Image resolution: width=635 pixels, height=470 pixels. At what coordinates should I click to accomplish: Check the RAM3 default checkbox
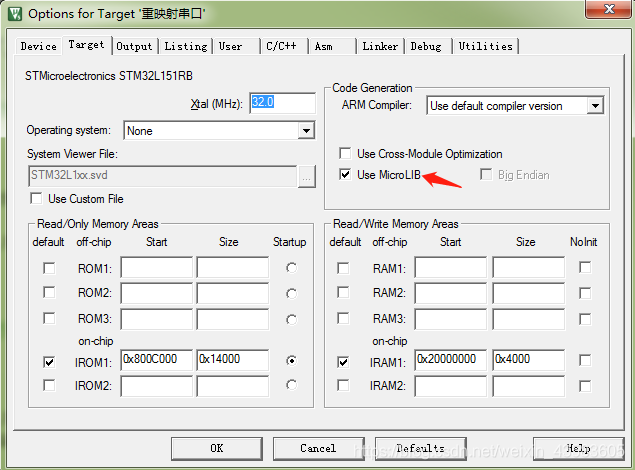pos(343,318)
